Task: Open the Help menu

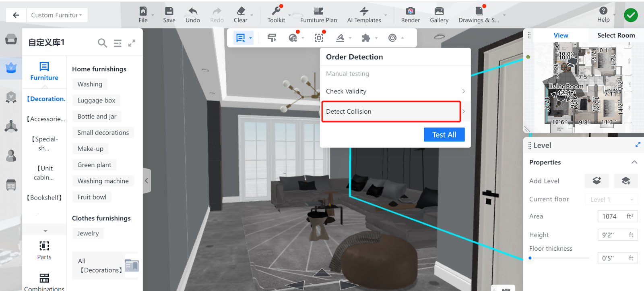Action: coord(603,15)
